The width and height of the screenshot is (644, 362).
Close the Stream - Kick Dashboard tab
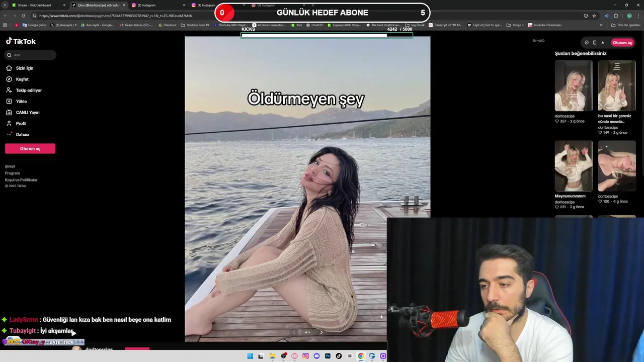64,5
